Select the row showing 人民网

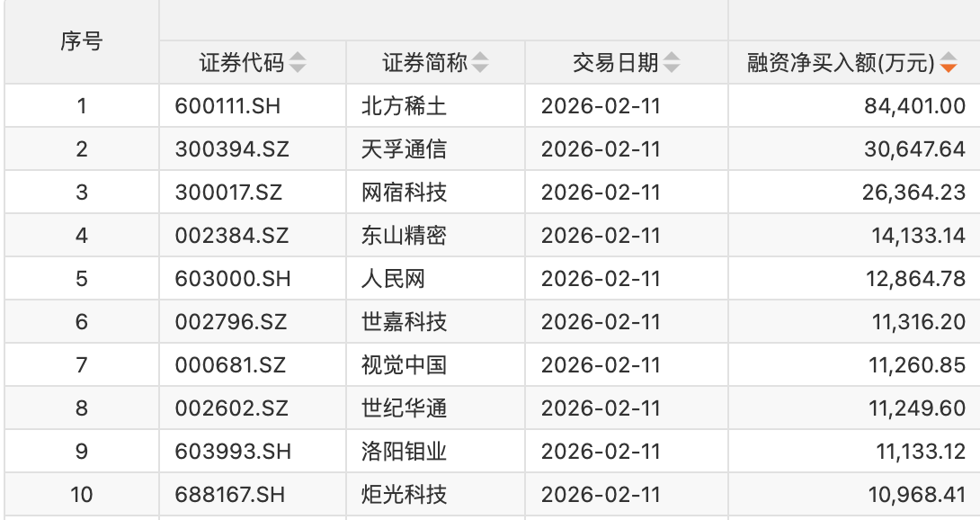pos(398,279)
